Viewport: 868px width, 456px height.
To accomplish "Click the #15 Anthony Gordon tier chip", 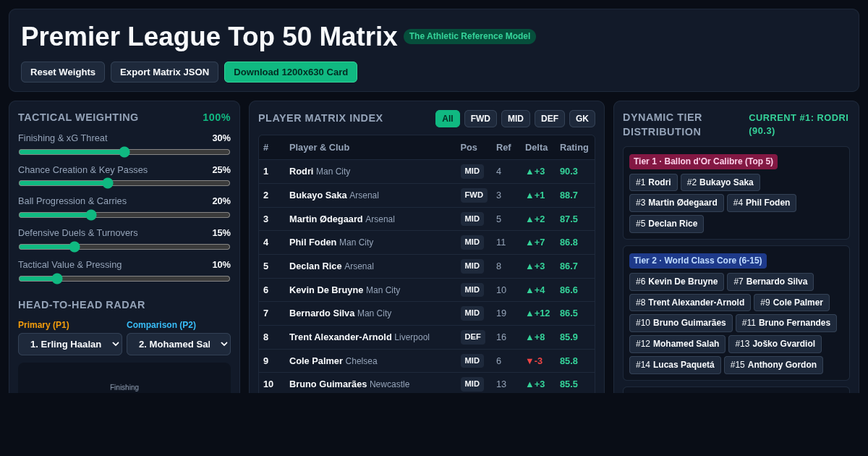I will (x=773, y=365).
